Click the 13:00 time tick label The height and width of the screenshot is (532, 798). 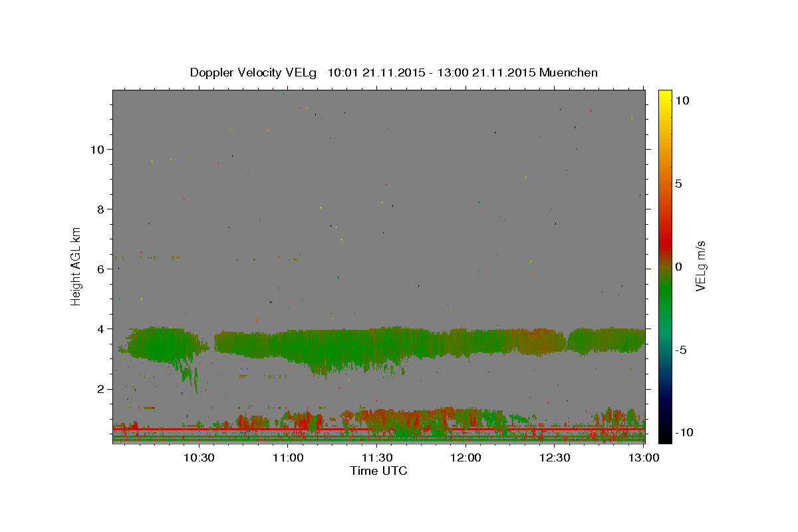644,458
